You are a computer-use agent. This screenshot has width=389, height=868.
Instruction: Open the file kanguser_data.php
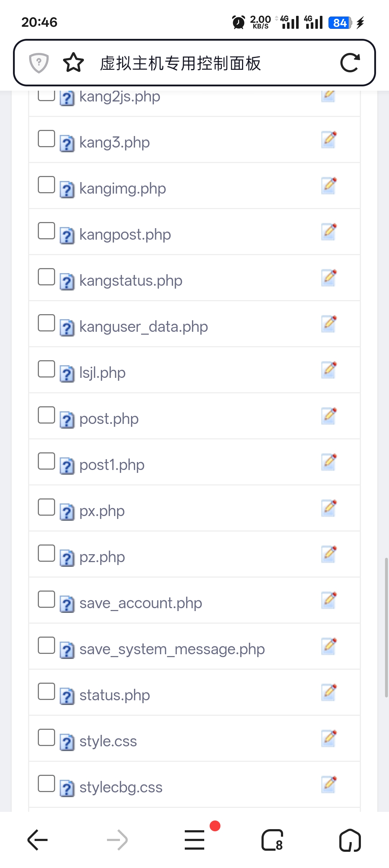pyautogui.click(x=143, y=327)
